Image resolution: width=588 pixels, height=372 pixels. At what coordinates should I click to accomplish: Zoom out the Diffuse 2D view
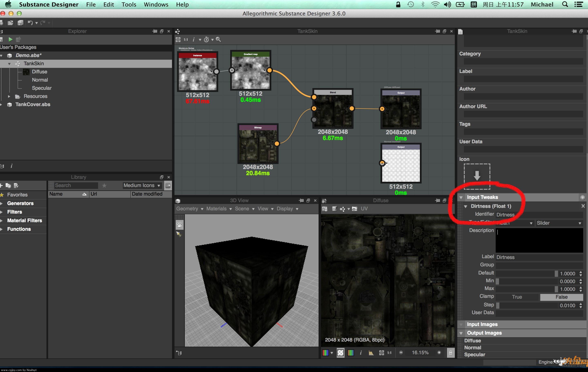click(401, 352)
